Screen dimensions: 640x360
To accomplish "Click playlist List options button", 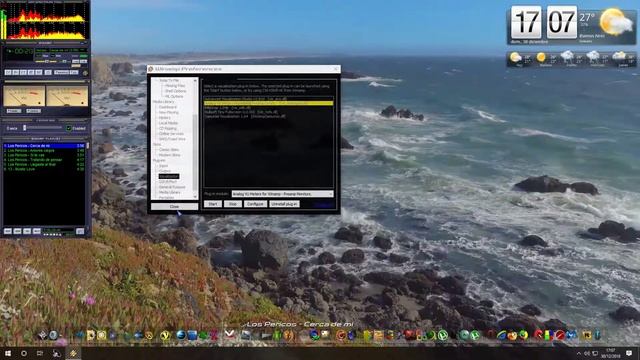I will 80,231.
